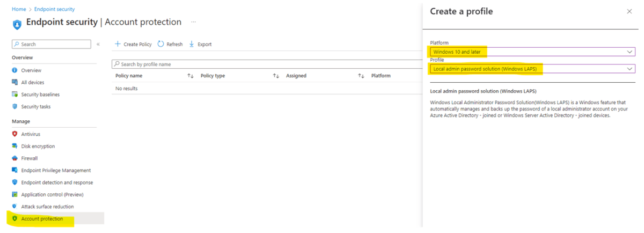Click the green Account protection shield icon
Screen dimensions: 644x233
click(x=15, y=219)
